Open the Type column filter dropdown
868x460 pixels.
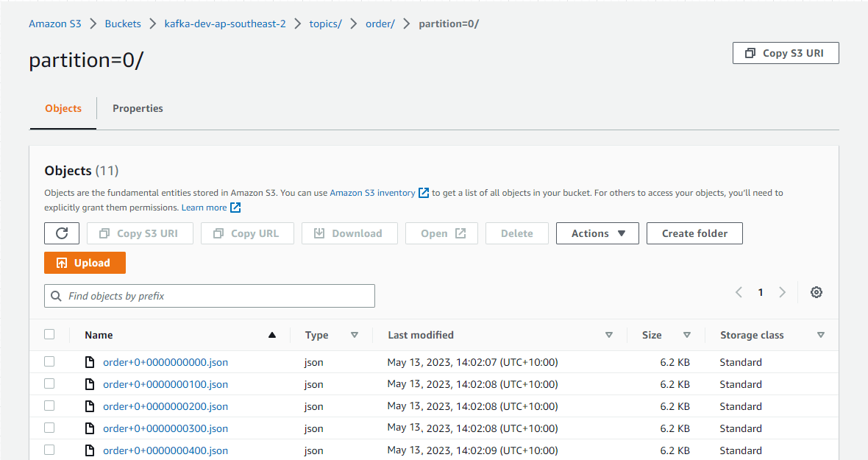point(355,335)
